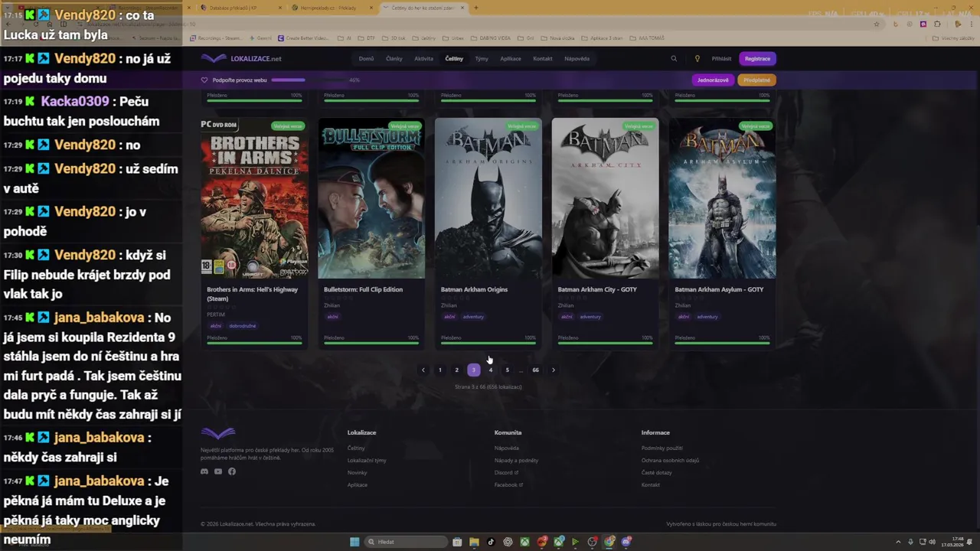Go to page 1 in pagination
This screenshot has width=980, height=551.
pos(439,370)
